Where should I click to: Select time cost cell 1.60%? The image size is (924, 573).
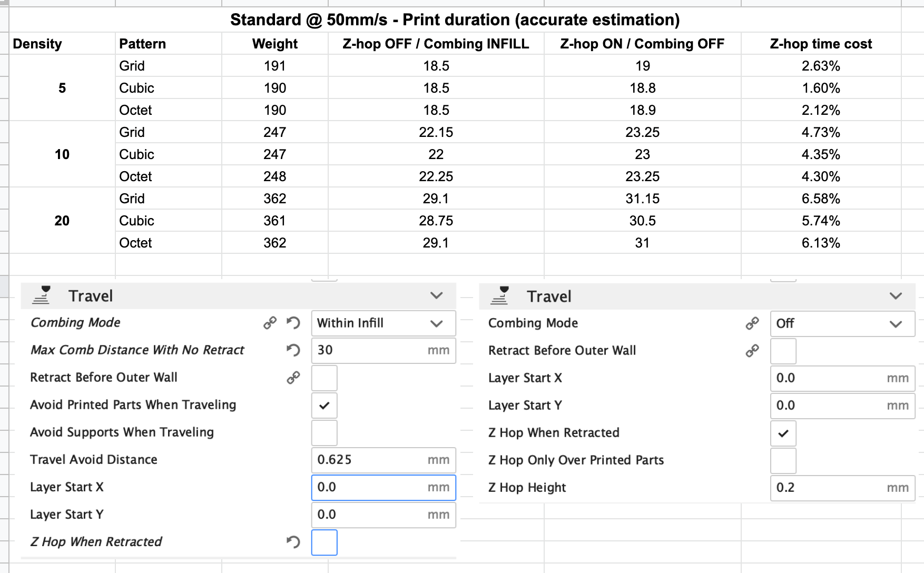pos(821,88)
